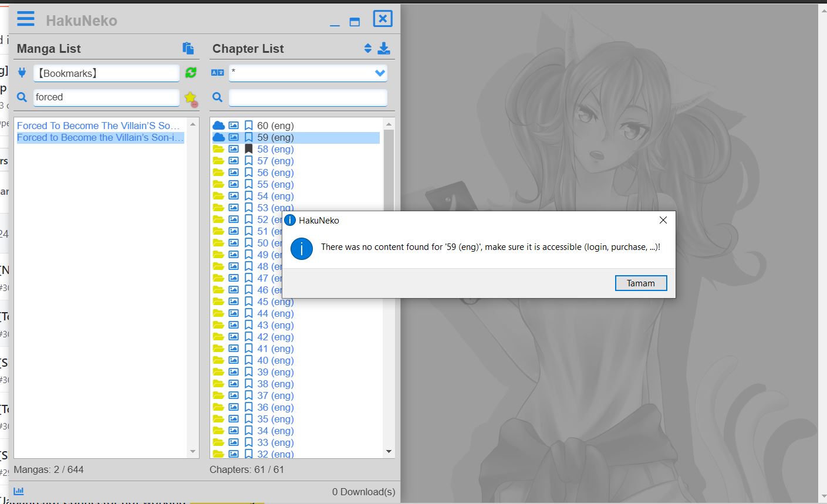This screenshot has width=827, height=504.
Task: Open the folder icon for chapter 44
Action: (218, 313)
